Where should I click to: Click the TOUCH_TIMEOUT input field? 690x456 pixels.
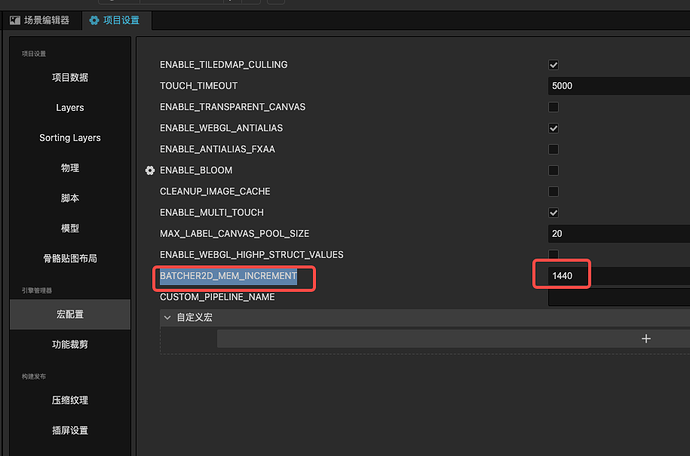pyautogui.click(x=619, y=86)
